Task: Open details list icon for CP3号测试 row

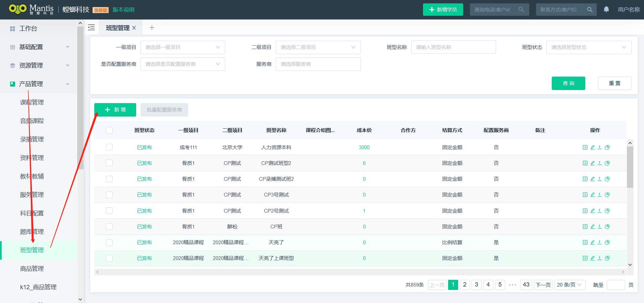Action: click(x=585, y=195)
